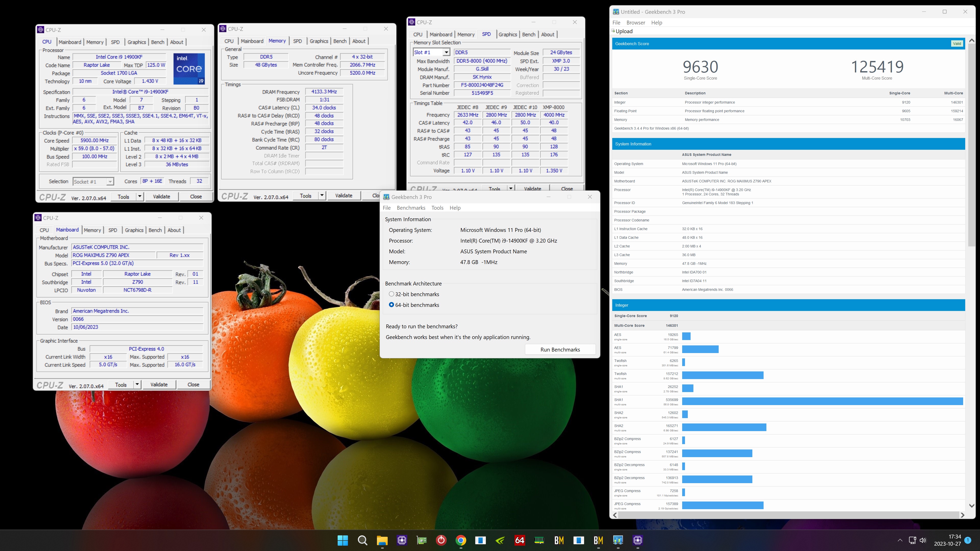Screen dimensions: 980x551
Task: Show hidden system tray icons
Action: pos(900,540)
